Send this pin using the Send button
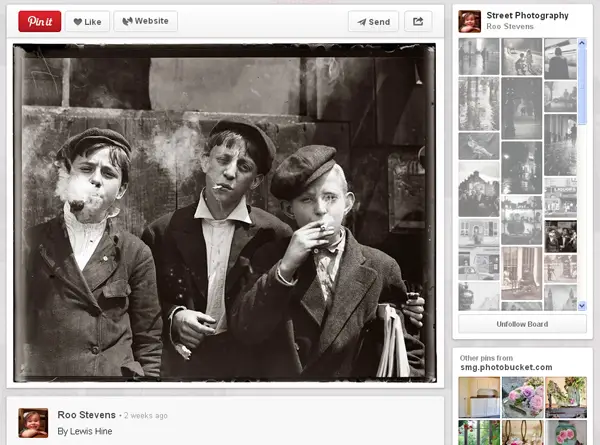Screen dimensions: 600x445 tap(373, 22)
